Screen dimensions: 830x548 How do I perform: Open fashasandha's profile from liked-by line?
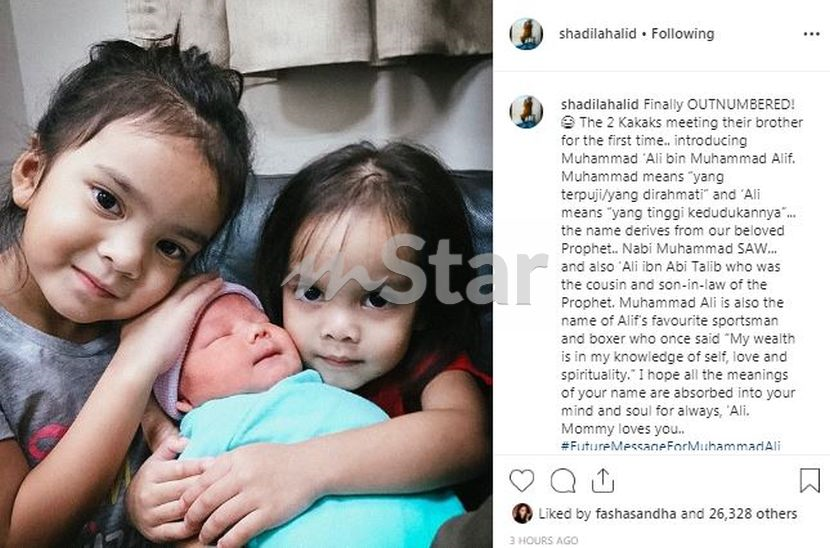click(x=635, y=514)
